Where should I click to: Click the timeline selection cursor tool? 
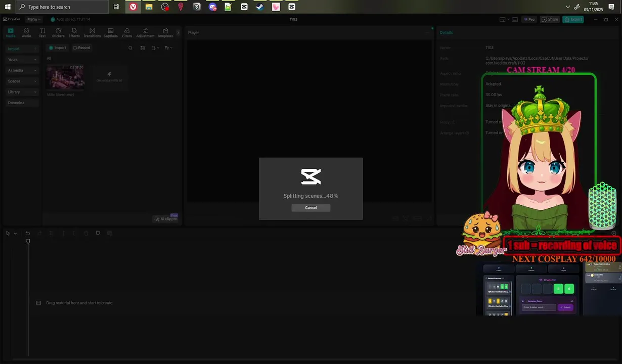coord(8,233)
